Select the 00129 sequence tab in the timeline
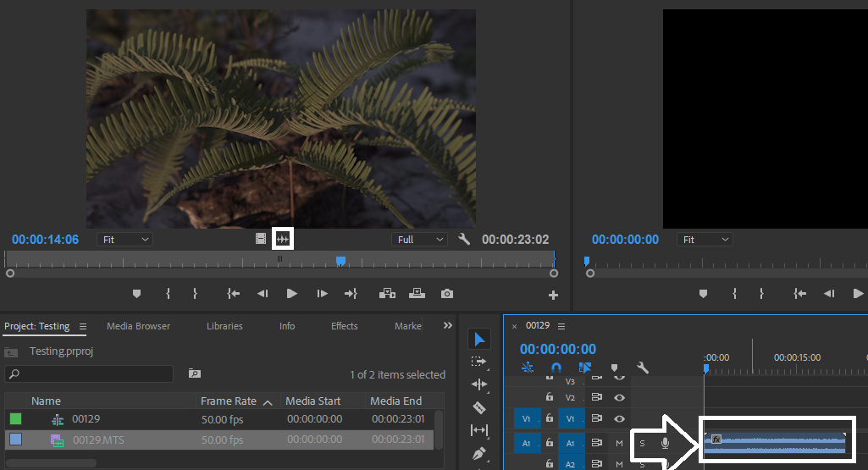 [538, 325]
